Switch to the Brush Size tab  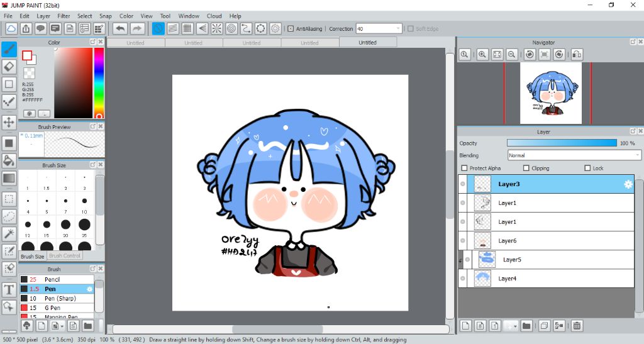point(33,256)
